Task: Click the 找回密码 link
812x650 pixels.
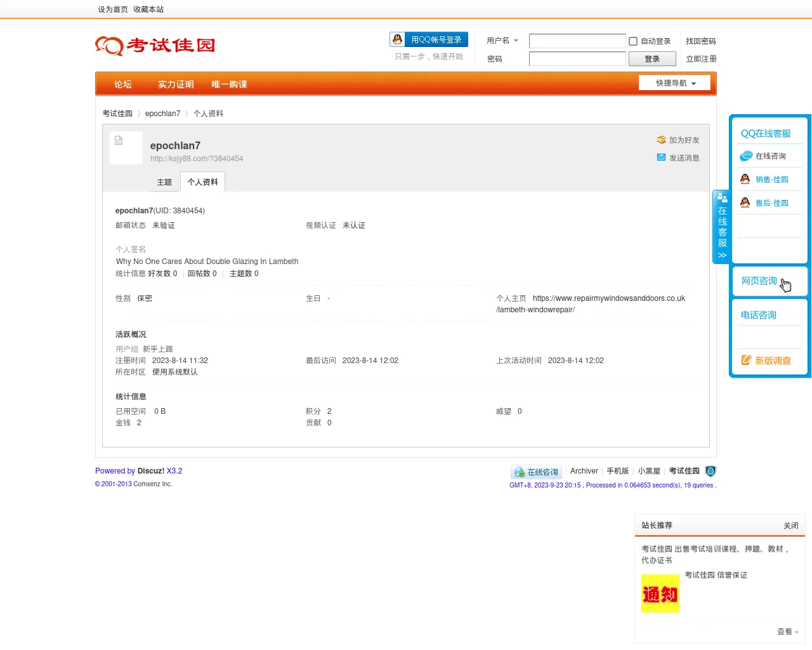Action: click(701, 41)
